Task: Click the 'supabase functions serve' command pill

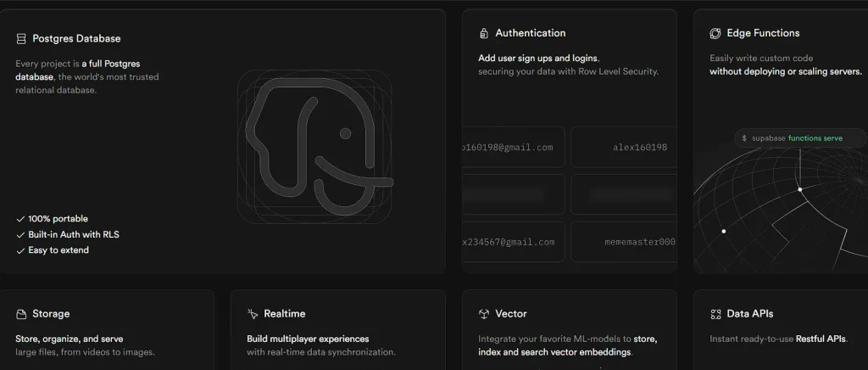Action: [800, 138]
